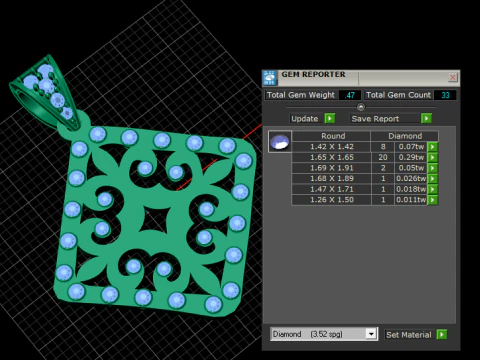The image size is (480, 360).
Task: Close the Gem Reporter window
Action: (452, 77)
